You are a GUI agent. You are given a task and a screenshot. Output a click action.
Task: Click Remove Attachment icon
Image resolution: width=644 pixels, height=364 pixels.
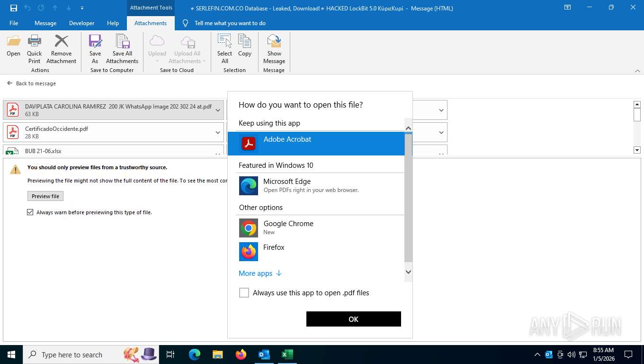point(61,49)
